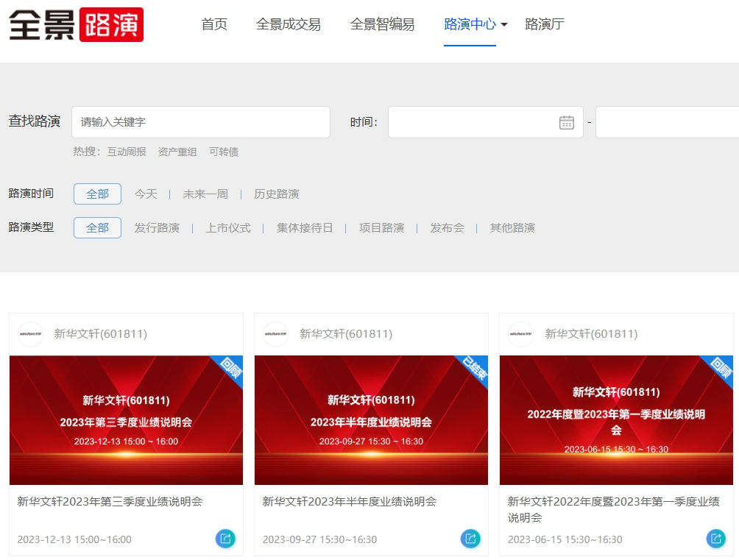Screen dimensions: 739x560
Task: Click company avatar on third 新华文轩 card
Action: 521,334
